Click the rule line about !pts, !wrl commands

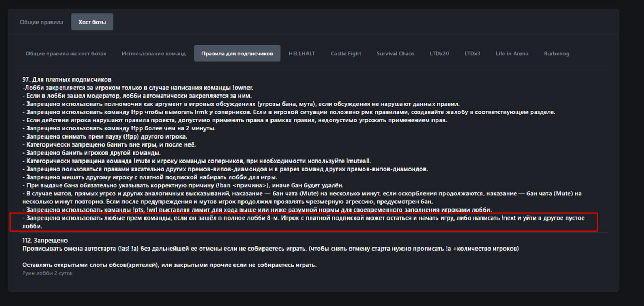pos(257,209)
